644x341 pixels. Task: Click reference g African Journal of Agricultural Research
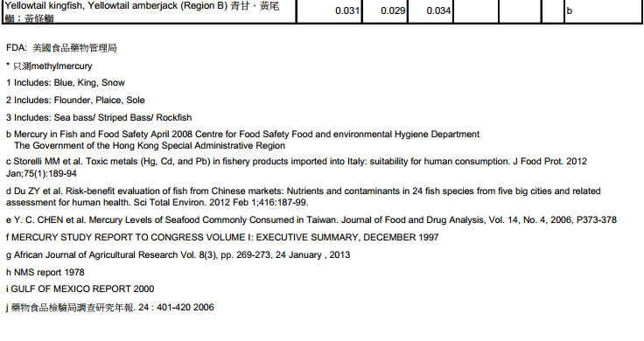point(178,255)
